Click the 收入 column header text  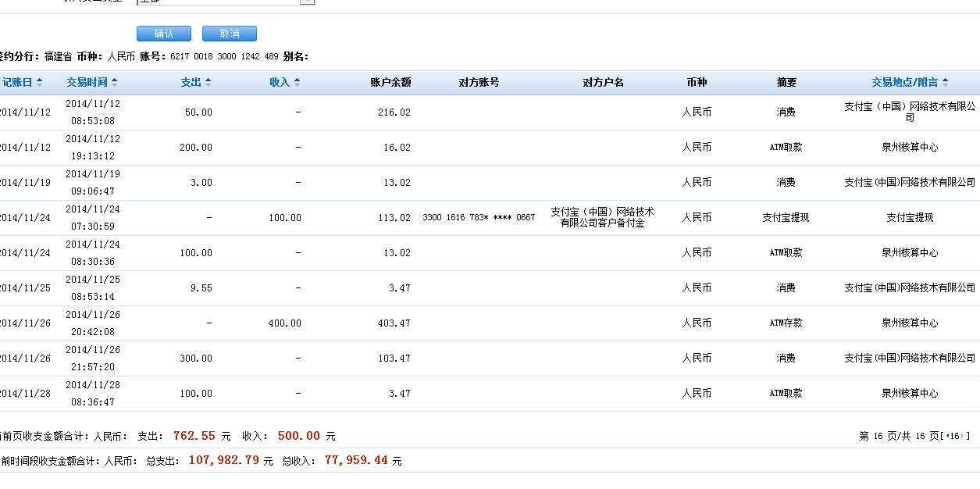point(280,83)
